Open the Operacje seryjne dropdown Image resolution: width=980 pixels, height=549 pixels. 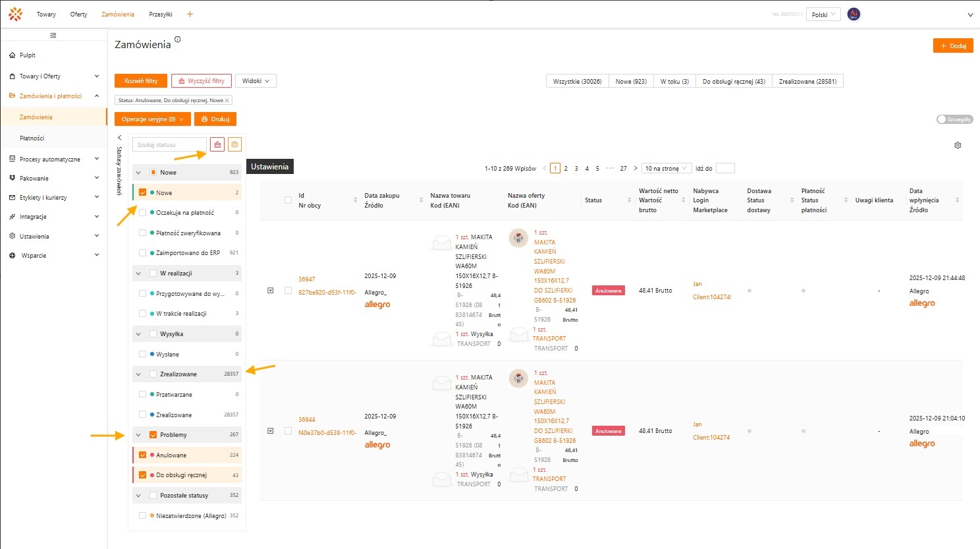(152, 119)
